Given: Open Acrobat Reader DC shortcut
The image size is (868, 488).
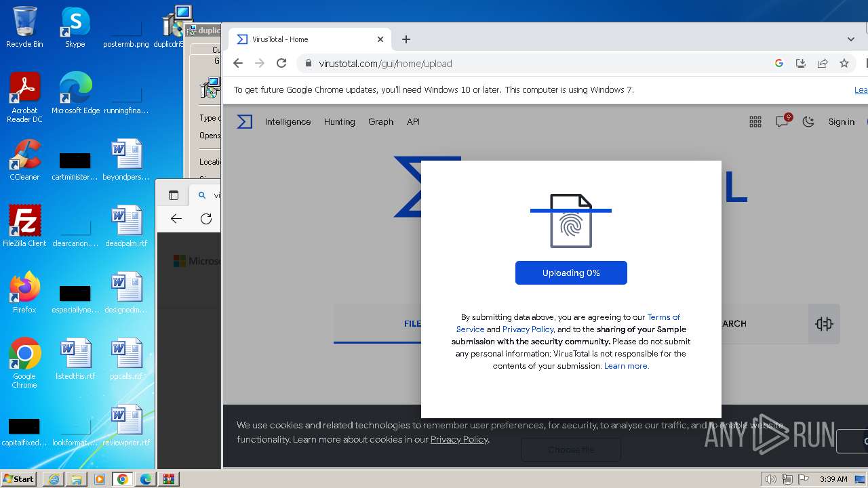Looking at the screenshot, I should (x=24, y=98).
